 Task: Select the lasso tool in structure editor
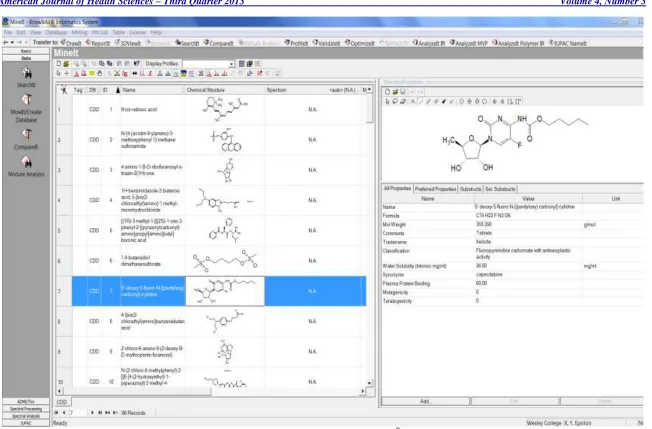click(395, 101)
